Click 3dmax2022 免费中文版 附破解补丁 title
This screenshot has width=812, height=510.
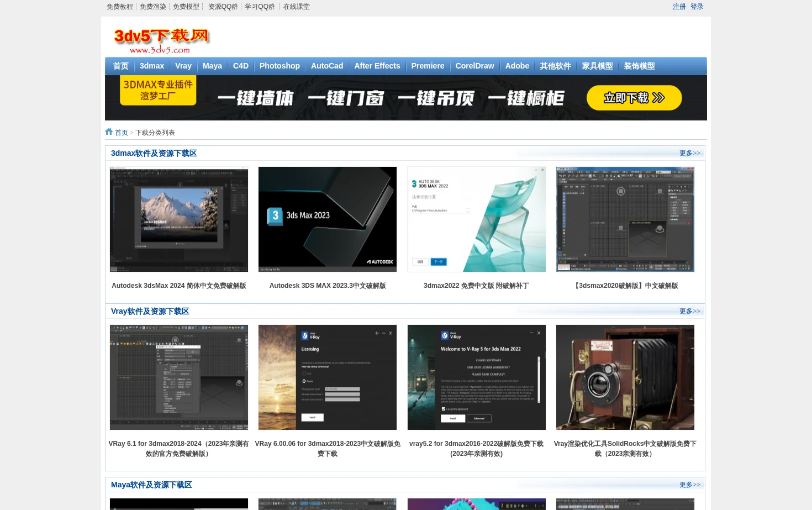[476, 286]
